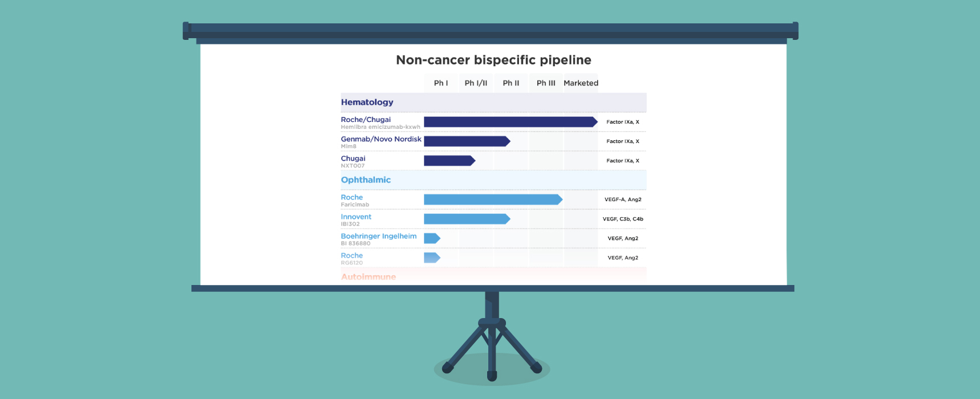The height and width of the screenshot is (399, 980).
Task: Expand the faded Autoimmune section header
Action: point(368,277)
